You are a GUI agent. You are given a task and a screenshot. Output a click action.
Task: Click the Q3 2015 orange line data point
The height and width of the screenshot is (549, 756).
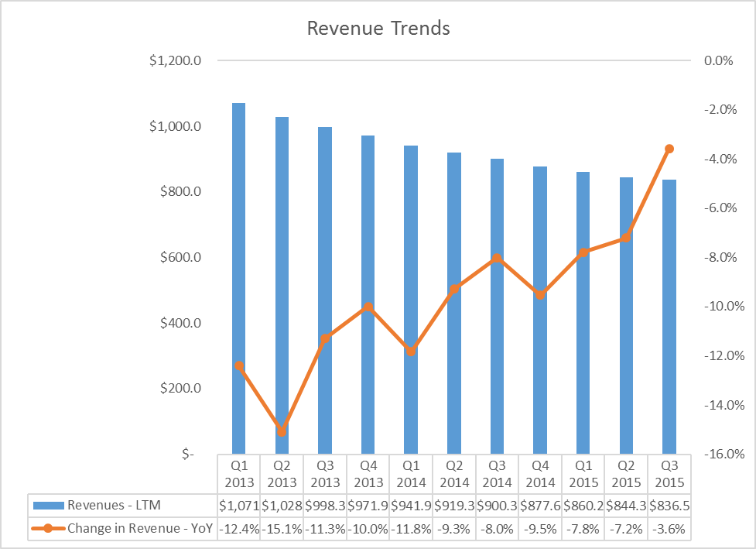(669, 149)
